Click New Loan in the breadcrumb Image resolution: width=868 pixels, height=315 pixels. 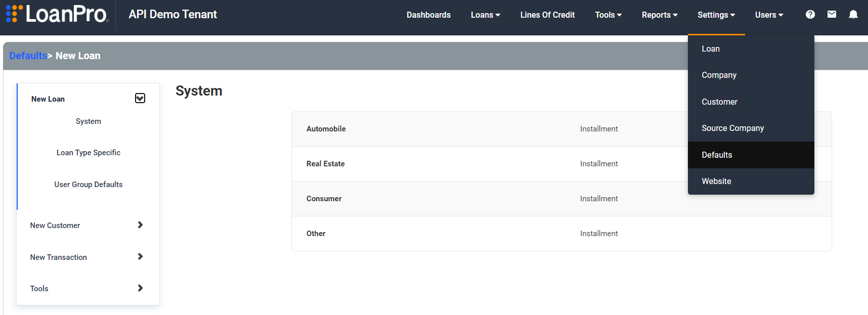click(x=78, y=56)
